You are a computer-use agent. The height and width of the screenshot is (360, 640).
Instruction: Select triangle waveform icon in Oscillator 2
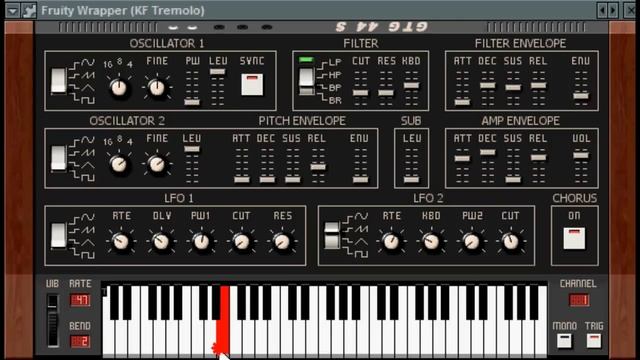point(88,165)
